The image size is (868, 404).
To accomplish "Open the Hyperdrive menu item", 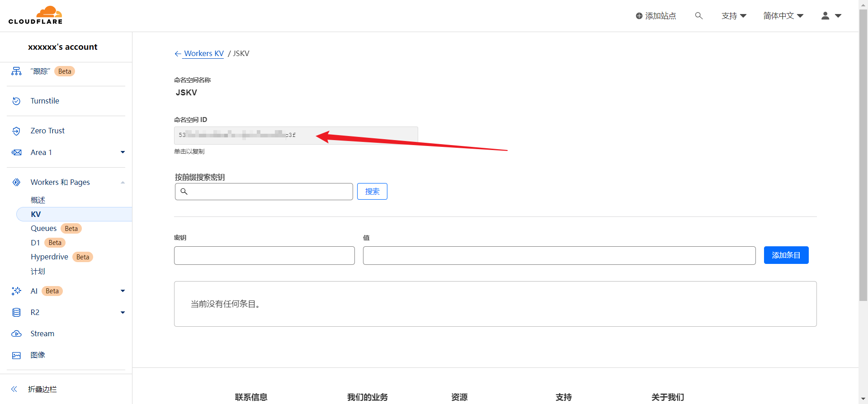I will 49,257.
